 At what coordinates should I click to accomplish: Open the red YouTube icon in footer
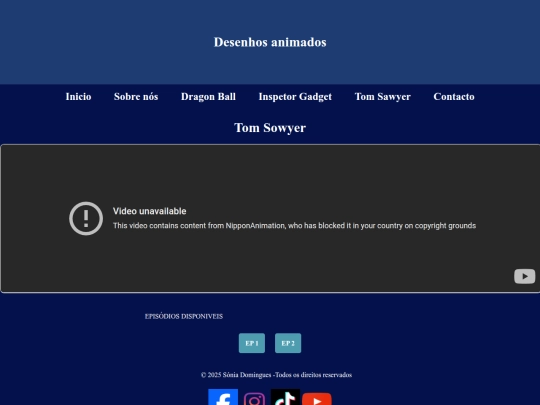[317, 399]
